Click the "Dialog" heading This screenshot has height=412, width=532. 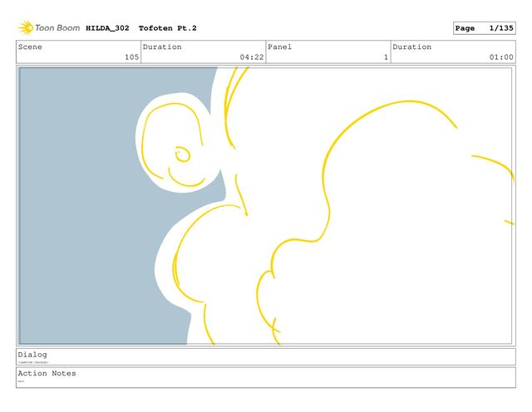[32, 355]
